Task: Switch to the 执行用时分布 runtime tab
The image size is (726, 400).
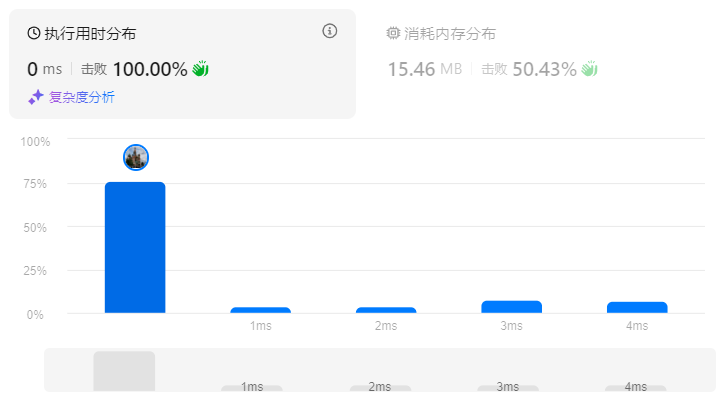Action: pos(182,64)
